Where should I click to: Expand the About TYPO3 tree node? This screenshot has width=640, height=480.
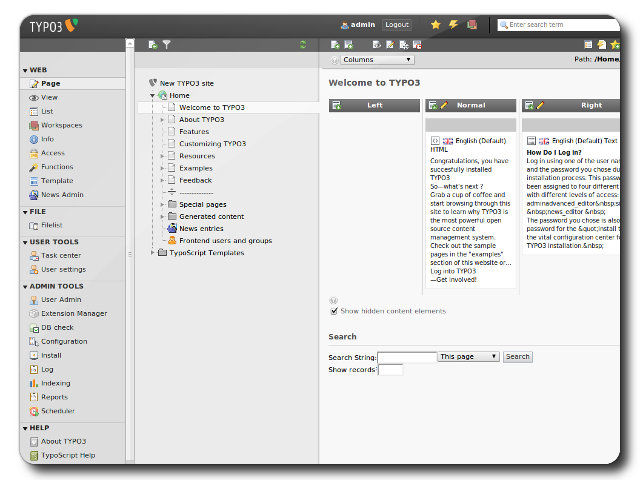click(162, 120)
